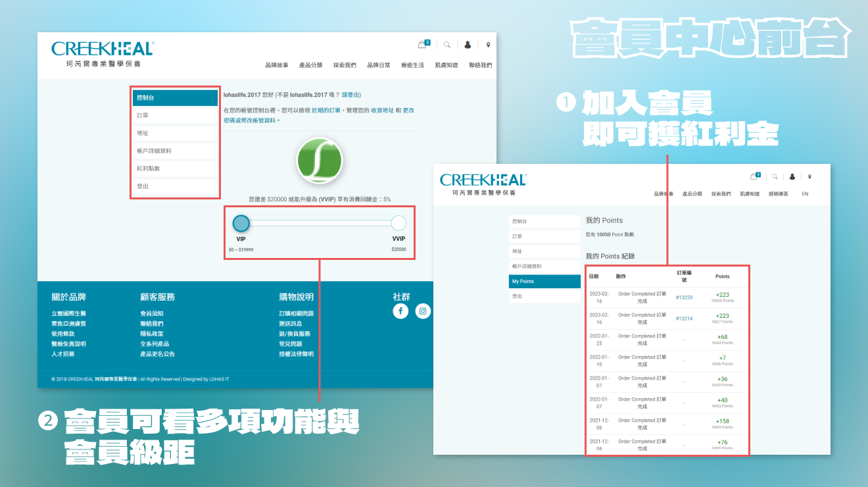Open 品牌故事 in the dashboard page menu
The image size is (868, 487).
276,65
